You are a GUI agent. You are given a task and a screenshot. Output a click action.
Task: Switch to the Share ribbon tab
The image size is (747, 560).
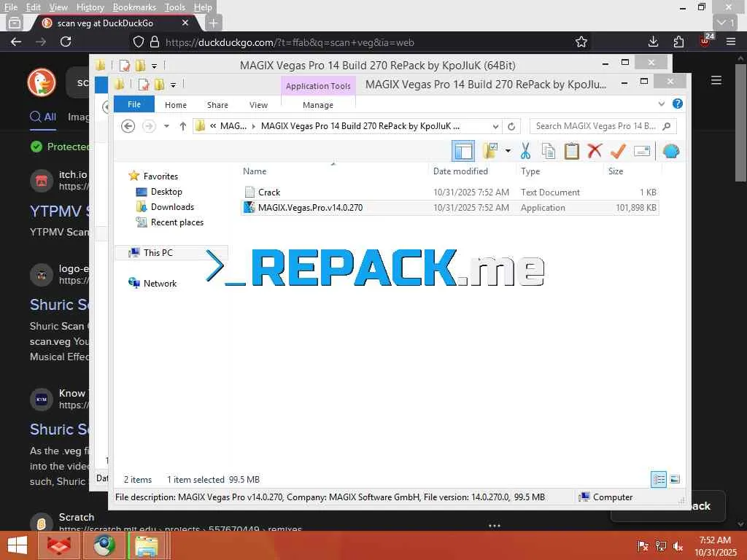pos(217,105)
